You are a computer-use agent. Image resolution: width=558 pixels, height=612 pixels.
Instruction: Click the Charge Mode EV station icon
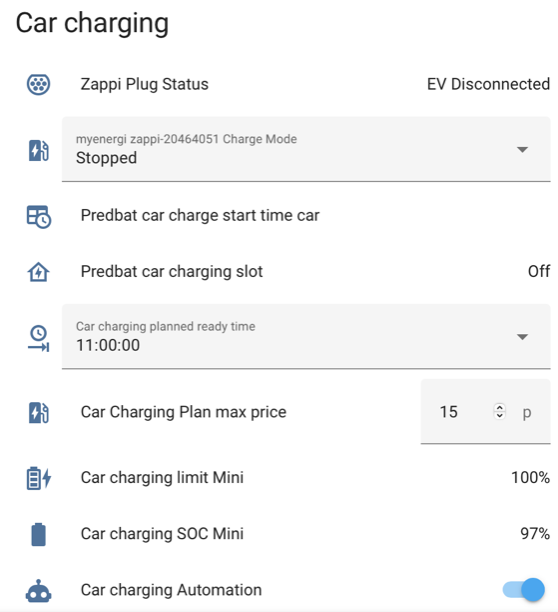(38, 150)
